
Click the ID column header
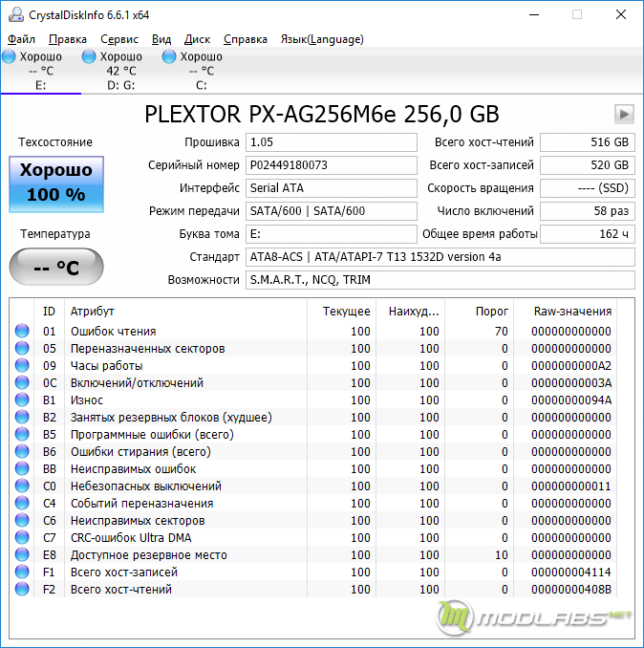click(x=49, y=312)
